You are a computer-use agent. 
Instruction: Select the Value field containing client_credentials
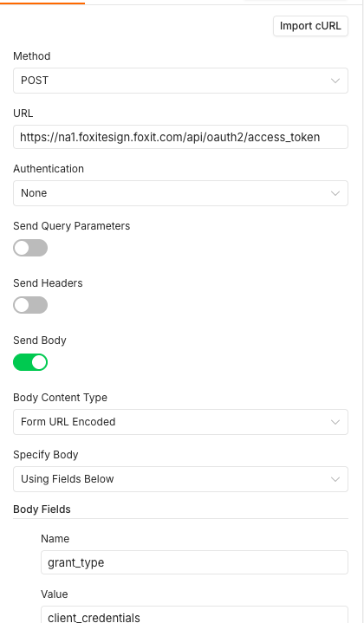pos(194,615)
